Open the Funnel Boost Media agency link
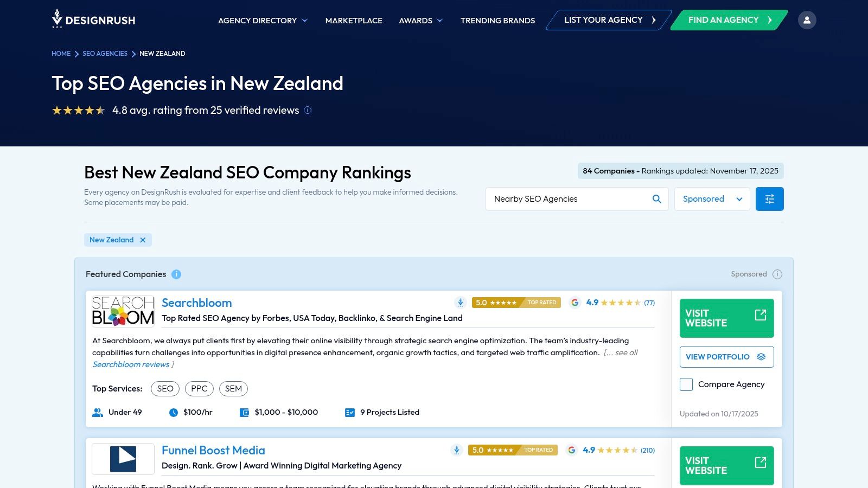Viewport: 868px width, 488px height. [x=213, y=450]
